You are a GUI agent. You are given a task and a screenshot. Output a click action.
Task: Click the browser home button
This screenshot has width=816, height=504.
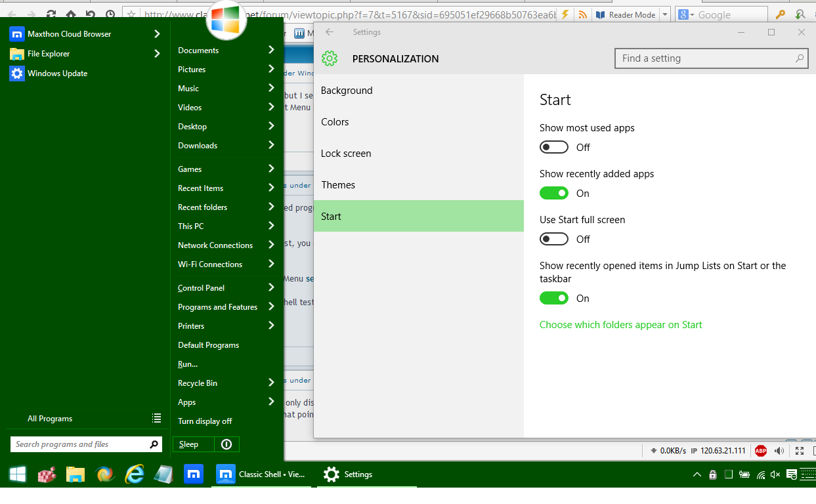(x=71, y=14)
